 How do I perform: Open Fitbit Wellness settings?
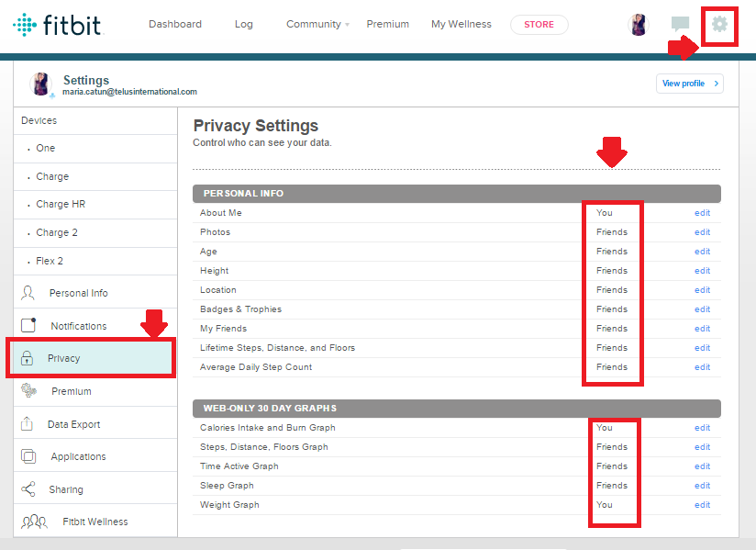(x=95, y=522)
